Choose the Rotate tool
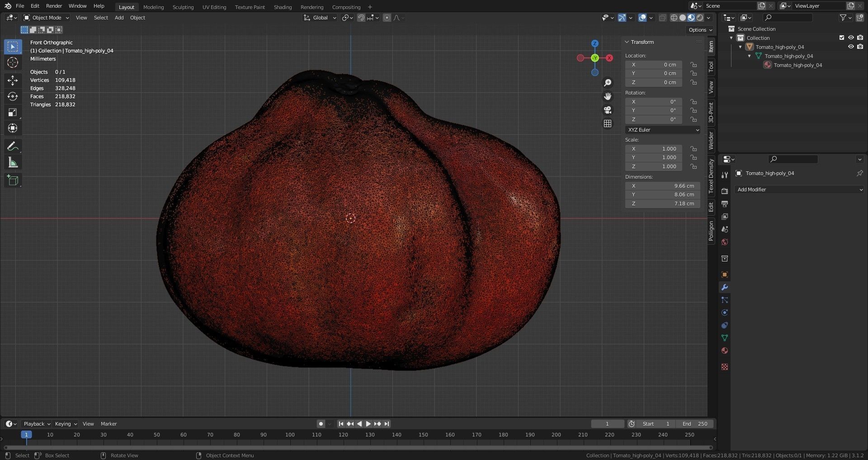 [x=13, y=96]
